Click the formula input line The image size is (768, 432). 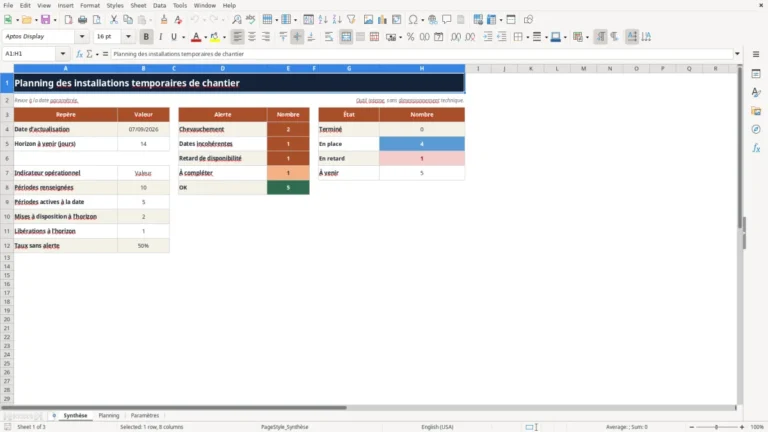pos(422,54)
